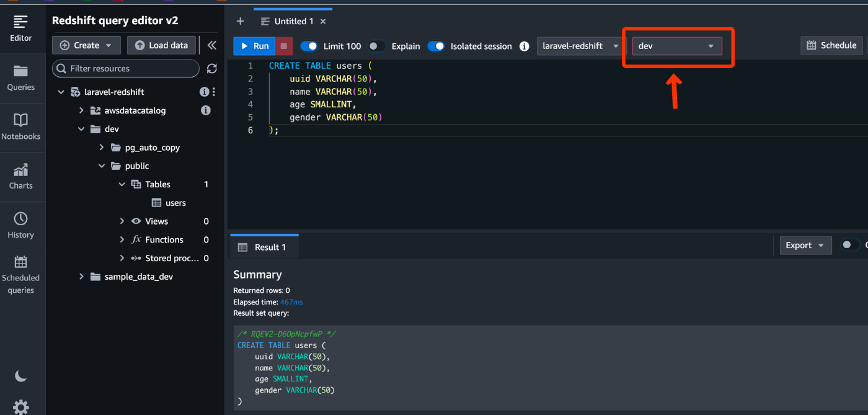Stop the running query
Viewport: 868px width, 415px height.
[x=284, y=46]
